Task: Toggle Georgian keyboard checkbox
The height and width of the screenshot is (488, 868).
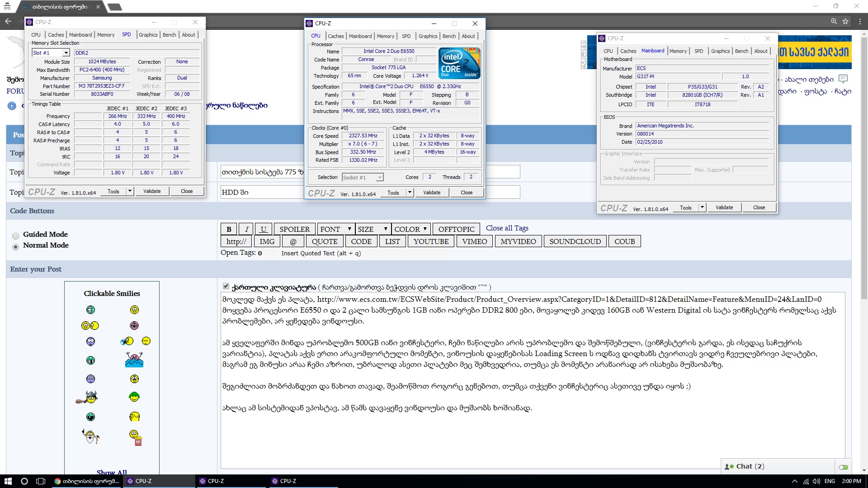Action: click(226, 286)
